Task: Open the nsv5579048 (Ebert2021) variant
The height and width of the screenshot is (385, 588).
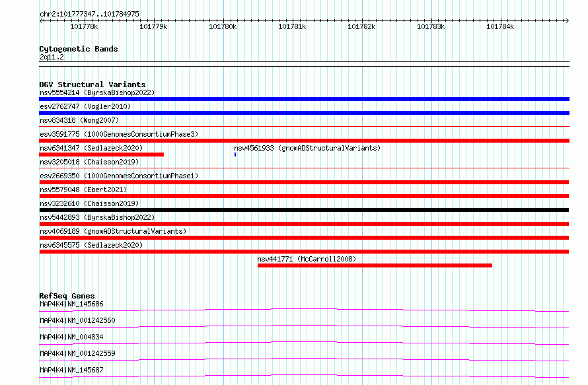Action: [x=83, y=190]
